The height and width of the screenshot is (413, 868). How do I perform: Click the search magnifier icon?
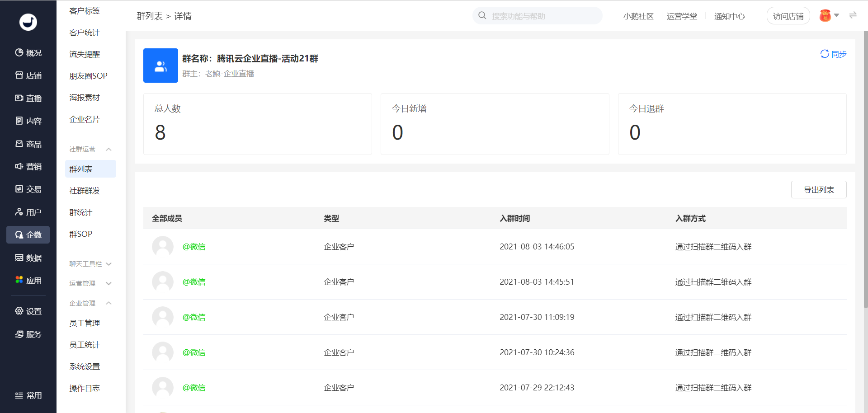tap(482, 16)
